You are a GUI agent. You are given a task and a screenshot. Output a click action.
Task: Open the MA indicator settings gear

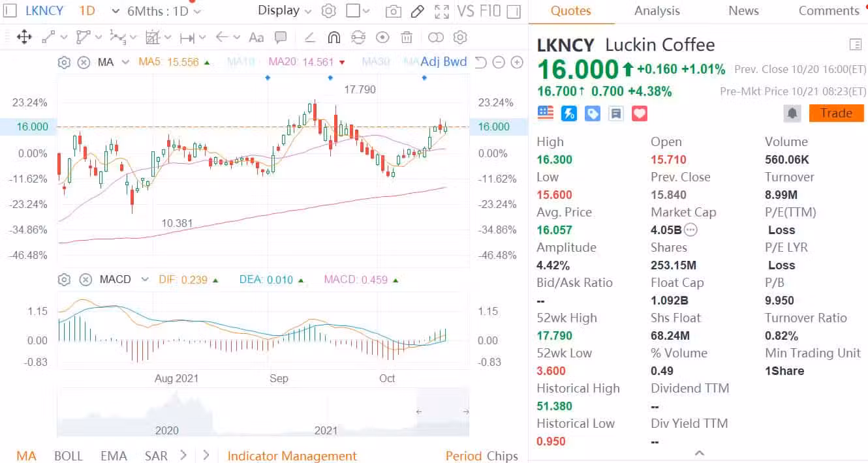64,62
